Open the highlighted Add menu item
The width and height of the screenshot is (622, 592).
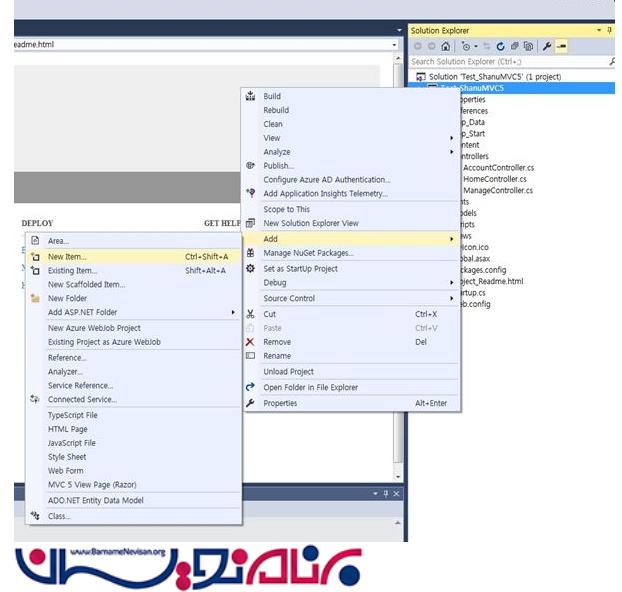[x=351, y=239]
